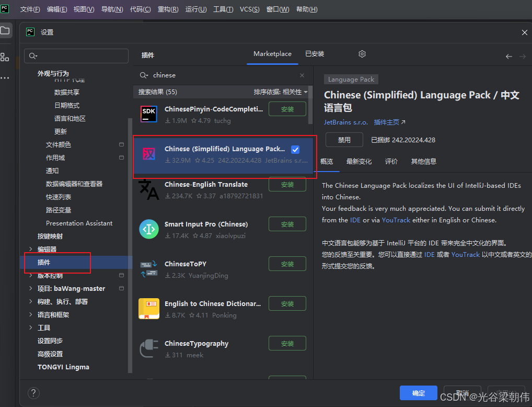This screenshot has height=407, width=532.
Task: Close the 设置 dialog
Action: coord(525,32)
